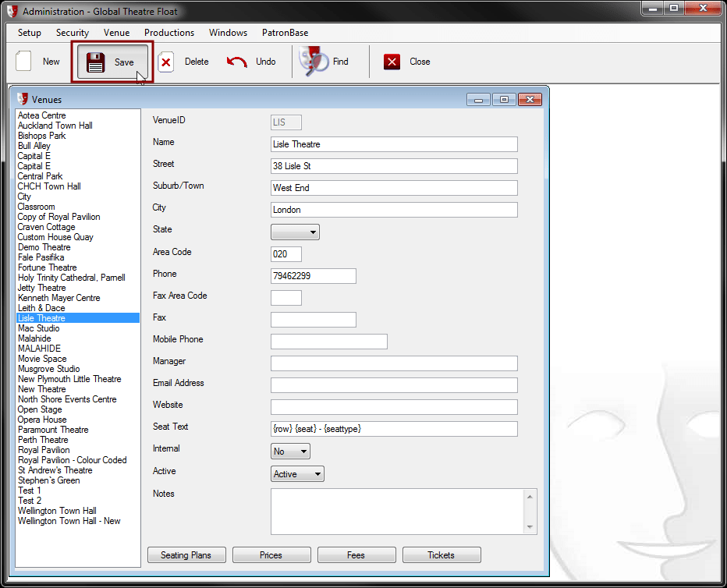Viewport: 727px width, 588px height.
Task: Click the New blank page icon
Action: click(x=23, y=61)
